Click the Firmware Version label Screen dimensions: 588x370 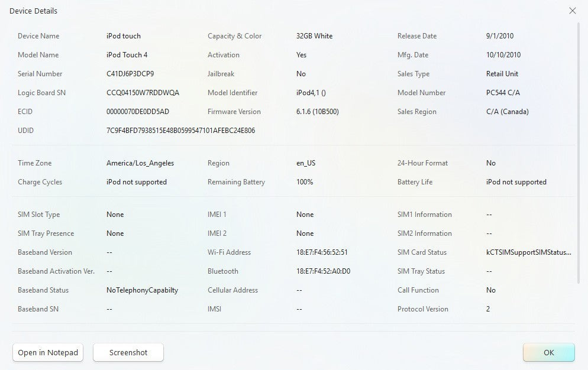tap(234, 112)
